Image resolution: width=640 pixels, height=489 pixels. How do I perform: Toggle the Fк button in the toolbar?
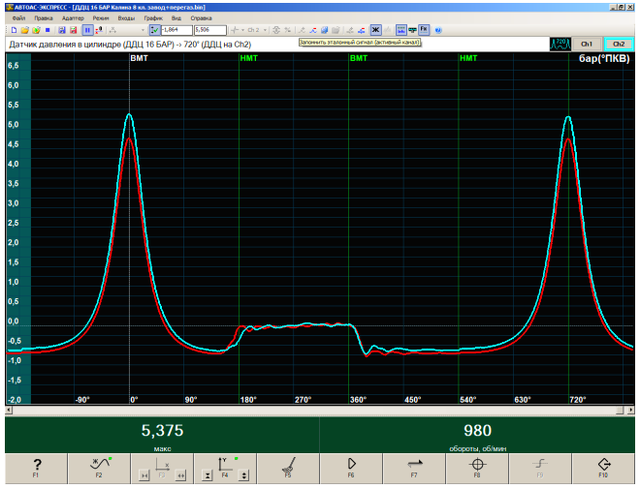tap(424, 29)
